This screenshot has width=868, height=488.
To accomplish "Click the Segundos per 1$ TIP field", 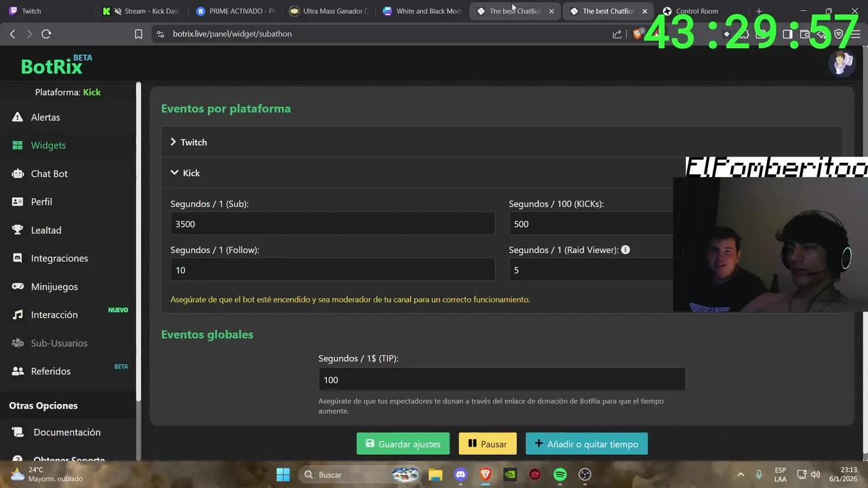I will [x=502, y=380].
